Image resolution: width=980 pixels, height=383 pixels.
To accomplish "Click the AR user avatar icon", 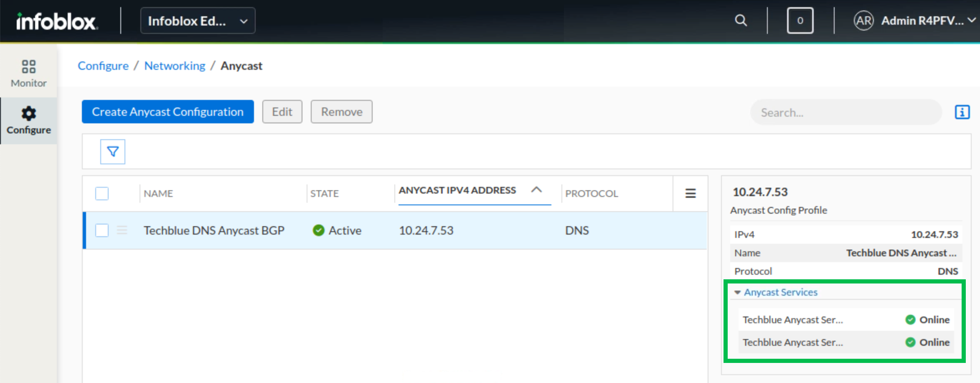I will coord(863,20).
